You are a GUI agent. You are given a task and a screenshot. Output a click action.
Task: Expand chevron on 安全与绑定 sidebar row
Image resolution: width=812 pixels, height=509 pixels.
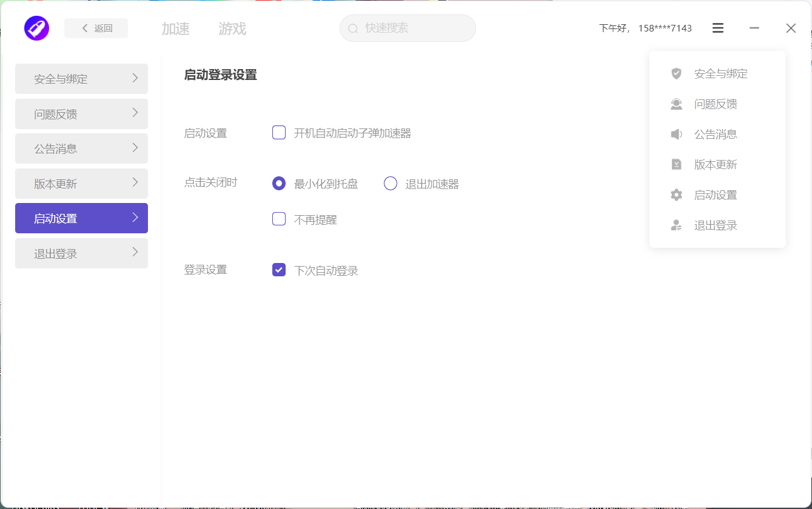(x=135, y=78)
